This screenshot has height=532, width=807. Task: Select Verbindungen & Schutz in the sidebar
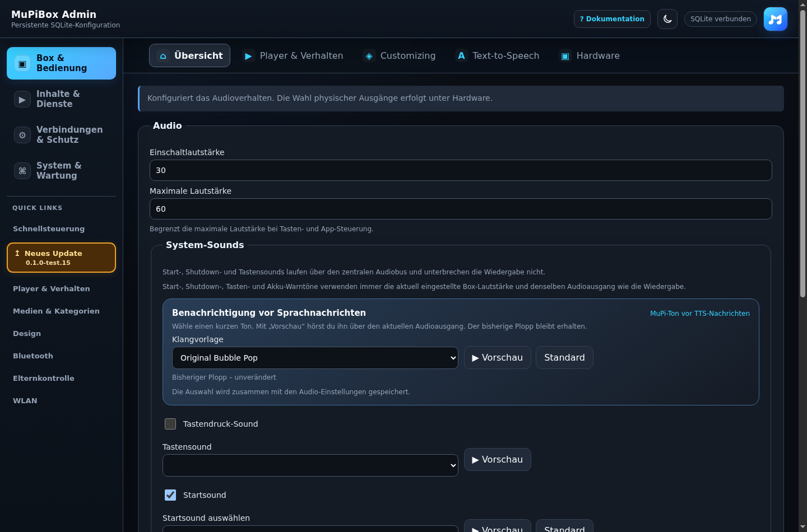point(61,135)
